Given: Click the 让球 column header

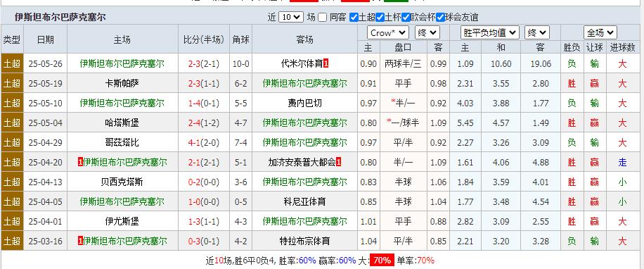Looking at the screenshot, I should click(595, 47).
